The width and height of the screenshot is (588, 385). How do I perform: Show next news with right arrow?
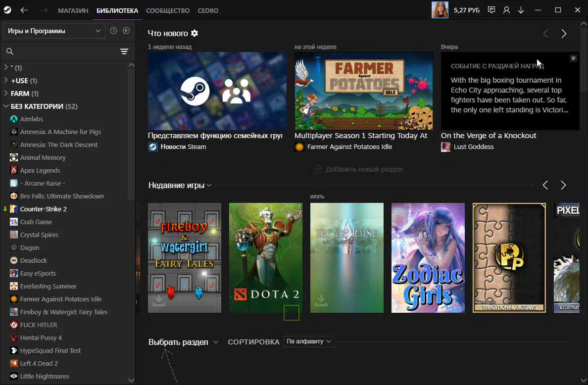564,34
